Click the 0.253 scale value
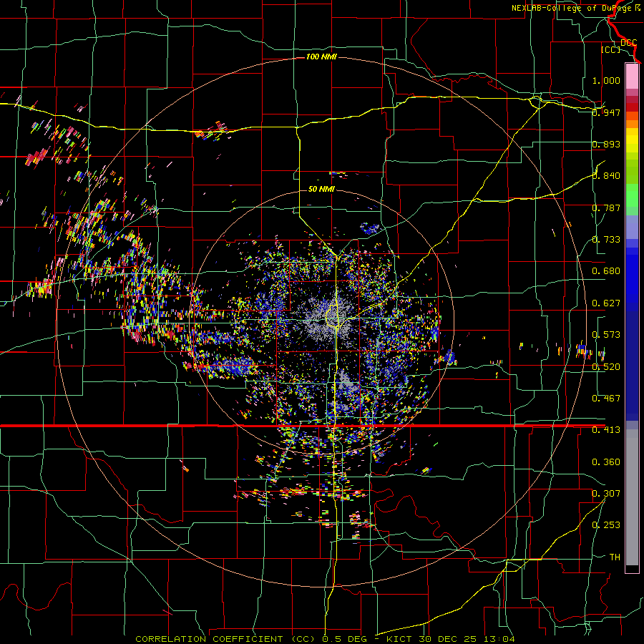Viewport: 644px width, 644px height. tap(606, 525)
